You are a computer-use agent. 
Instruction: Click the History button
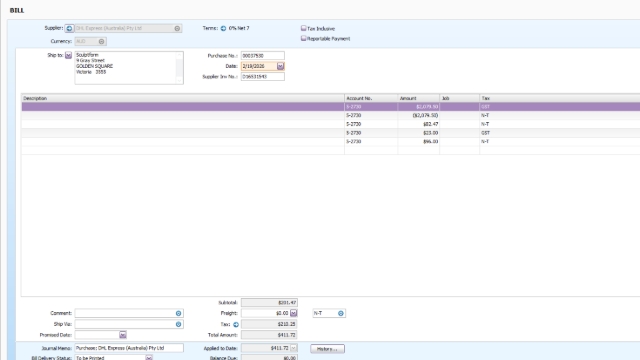(327, 349)
